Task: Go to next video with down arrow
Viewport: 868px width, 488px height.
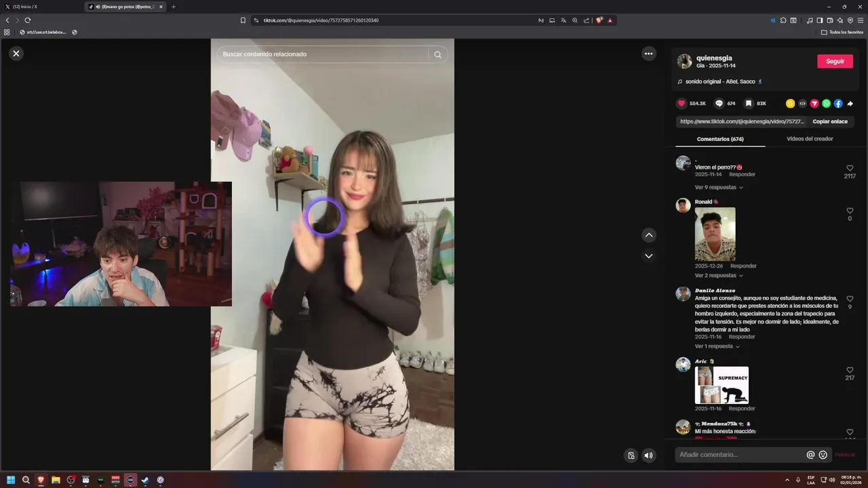Action: [649, 256]
